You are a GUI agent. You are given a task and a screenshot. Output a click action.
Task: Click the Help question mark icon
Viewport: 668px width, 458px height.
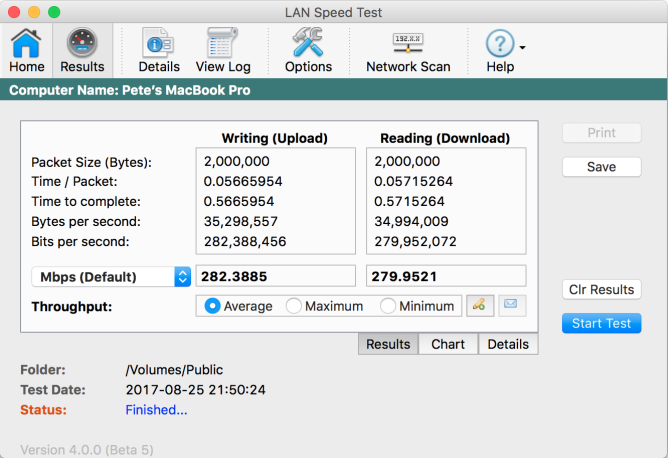(x=500, y=43)
